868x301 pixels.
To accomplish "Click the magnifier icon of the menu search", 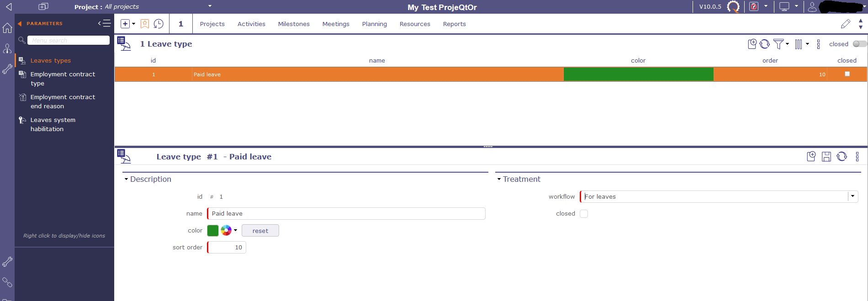I will pos(21,40).
